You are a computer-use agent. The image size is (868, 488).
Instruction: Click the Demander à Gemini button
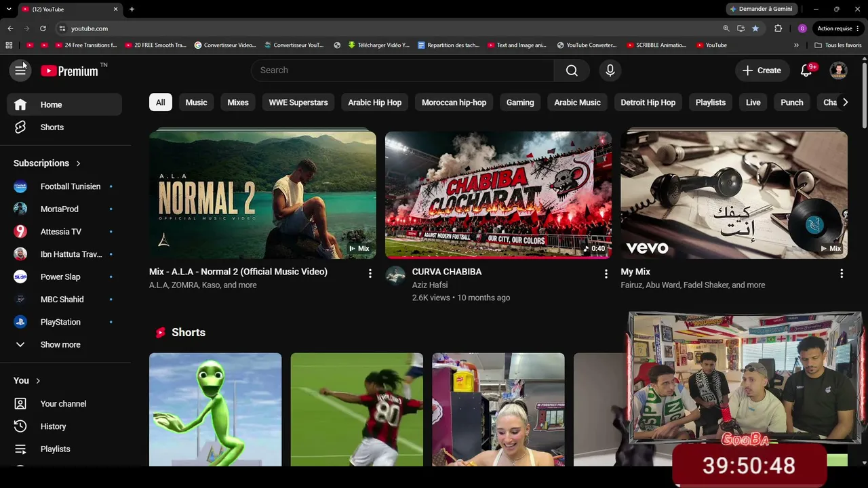(760, 9)
